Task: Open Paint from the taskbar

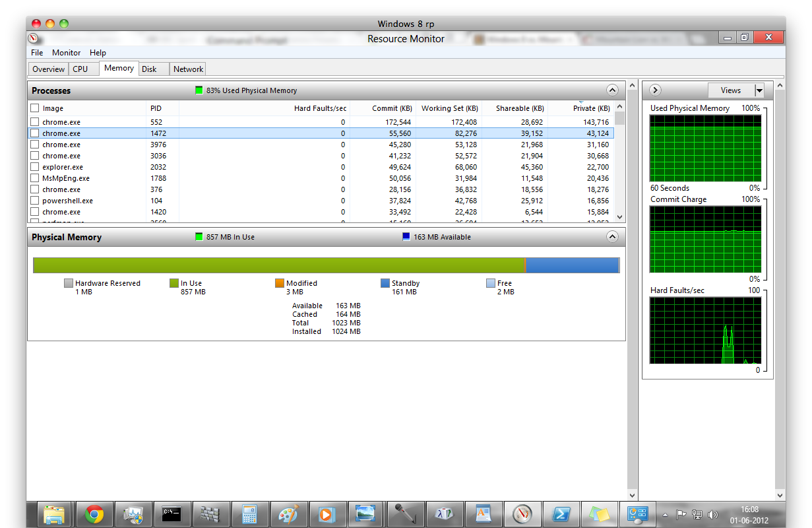Action: pyautogui.click(x=288, y=514)
